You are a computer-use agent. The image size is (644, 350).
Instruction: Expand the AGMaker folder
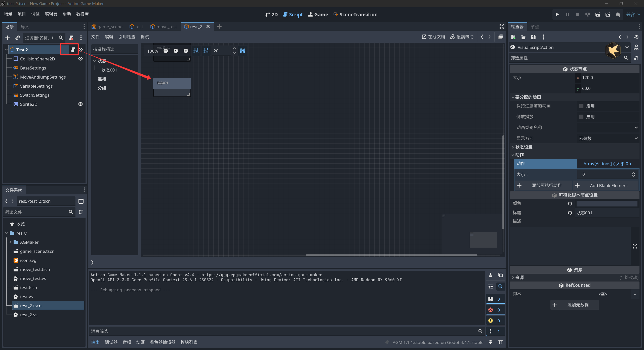[10, 242]
